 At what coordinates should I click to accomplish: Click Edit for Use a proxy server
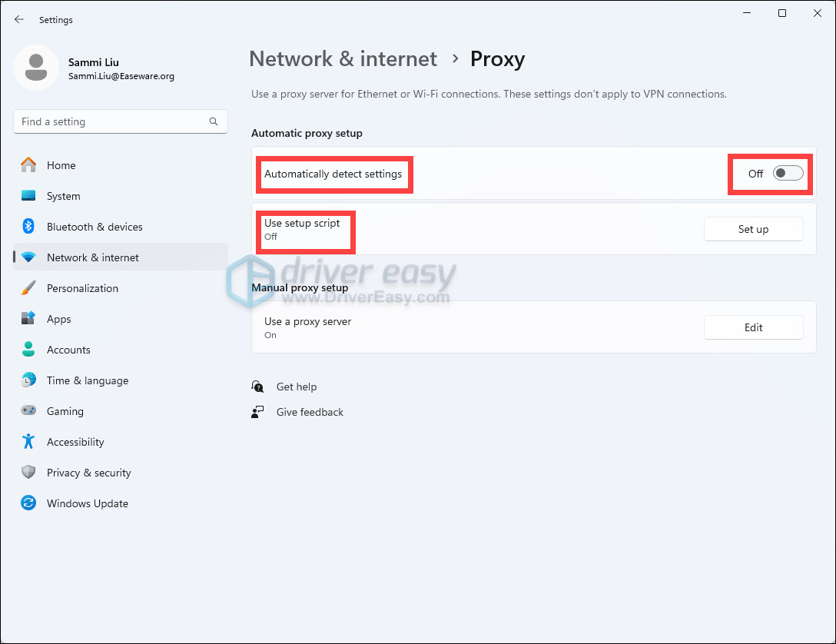point(753,327)
